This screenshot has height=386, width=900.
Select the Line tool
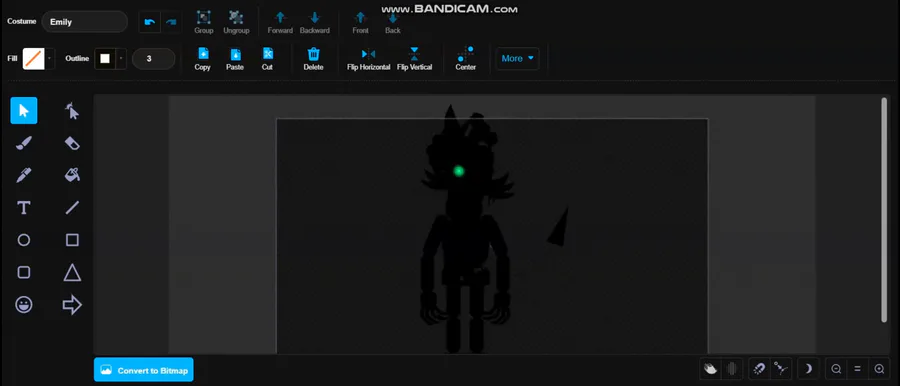(x=72, y=207)
